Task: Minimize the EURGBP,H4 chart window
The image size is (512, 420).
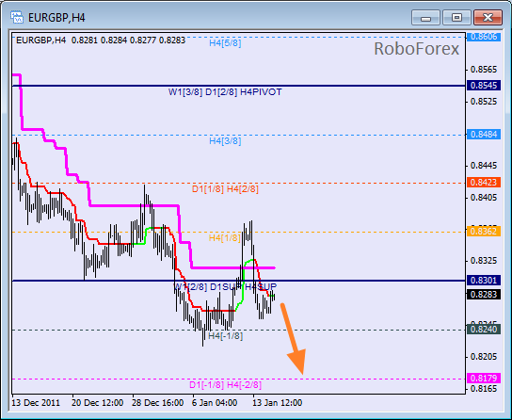Action: point(425,18)
